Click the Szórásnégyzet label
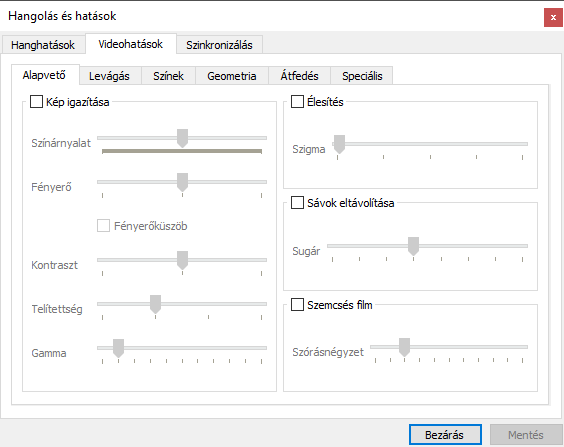The width and height of the screenshot is (564, 447). coord(328,352)
